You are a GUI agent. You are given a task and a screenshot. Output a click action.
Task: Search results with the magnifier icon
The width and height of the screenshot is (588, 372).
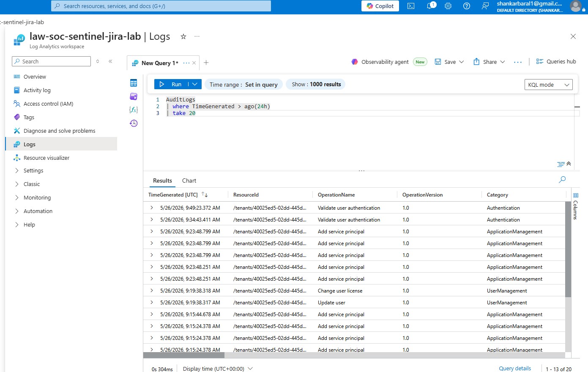tap(562, 180)
